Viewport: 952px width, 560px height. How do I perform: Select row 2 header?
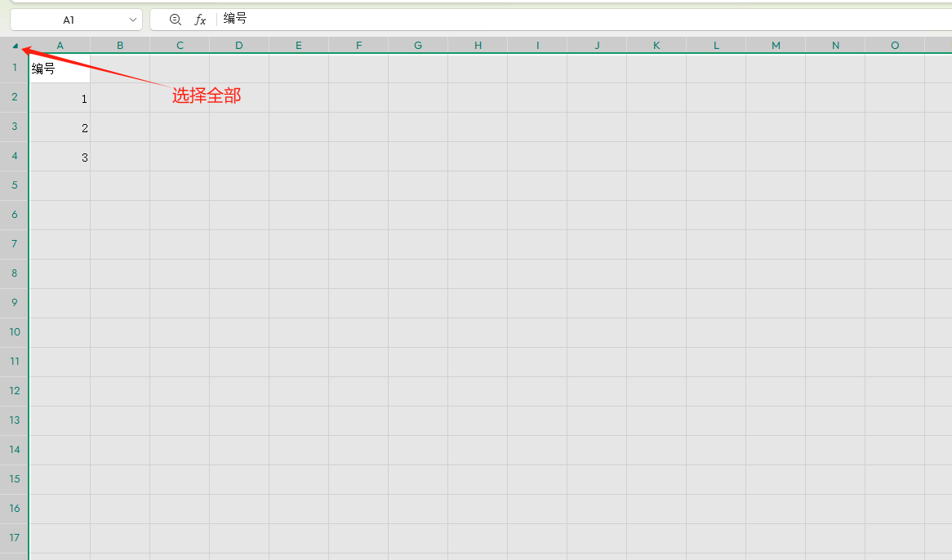pos(15,97)
